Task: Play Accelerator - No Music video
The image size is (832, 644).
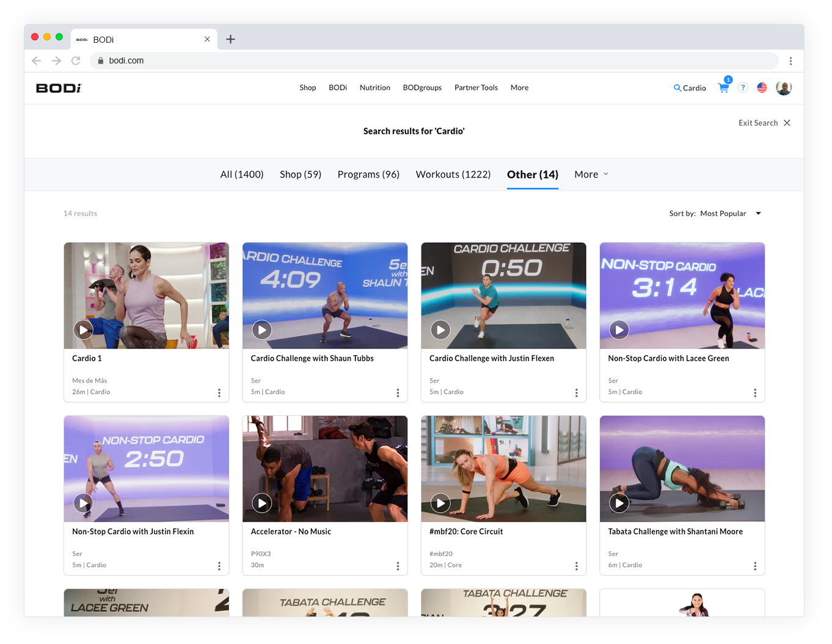Action: (262, 503)
